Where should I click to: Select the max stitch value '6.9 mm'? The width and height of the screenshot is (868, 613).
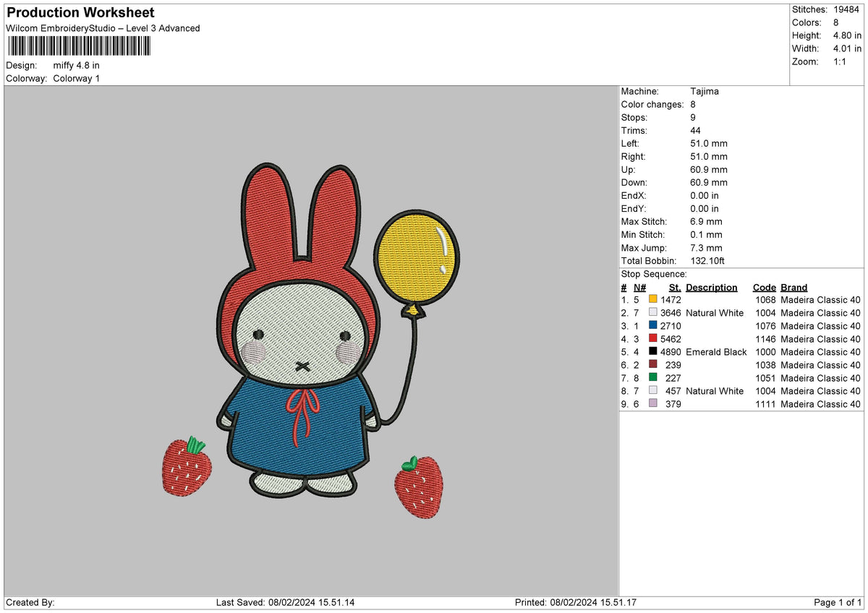[x=707, y=222]
